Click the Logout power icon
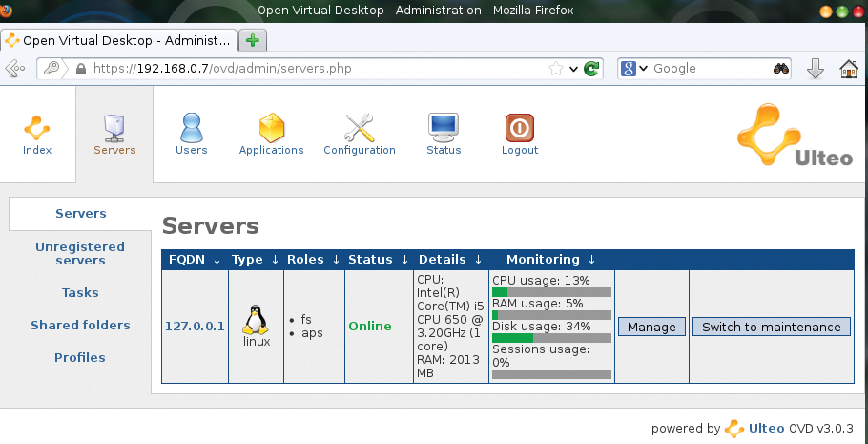The height and width of the screenshot is (444, 868). 519,128
